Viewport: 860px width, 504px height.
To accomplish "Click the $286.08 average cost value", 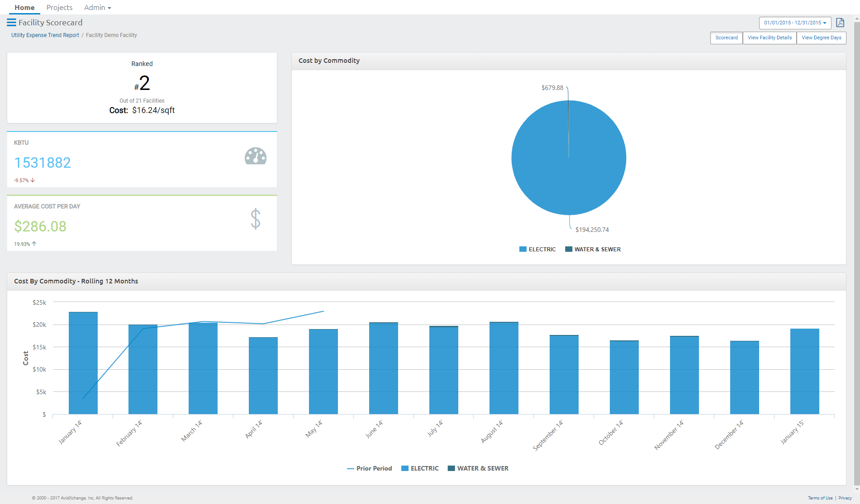I will [40, 226].
